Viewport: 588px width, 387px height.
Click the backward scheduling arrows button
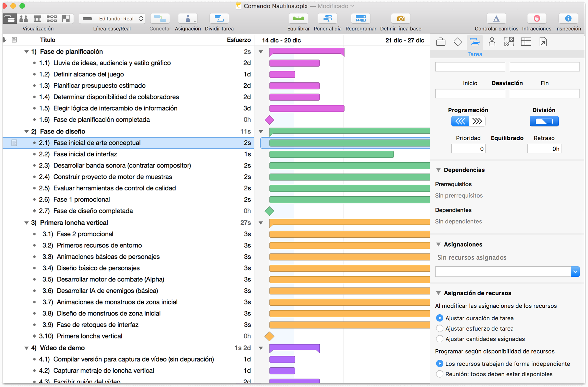coord(460,121)
